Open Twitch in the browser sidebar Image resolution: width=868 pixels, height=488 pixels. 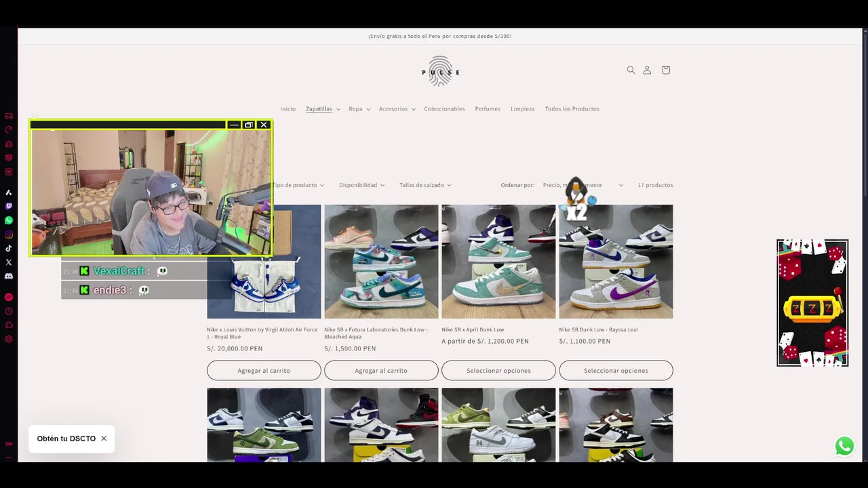9,206
